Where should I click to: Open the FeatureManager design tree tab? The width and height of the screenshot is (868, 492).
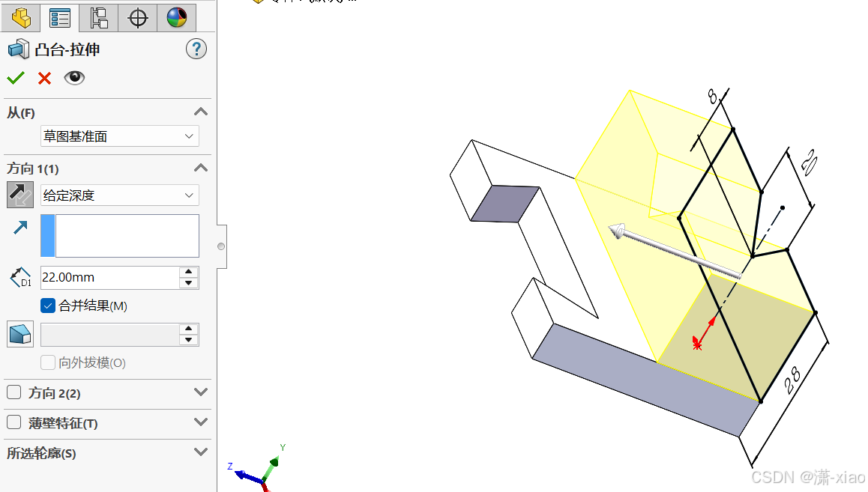[x=20, y=17]
